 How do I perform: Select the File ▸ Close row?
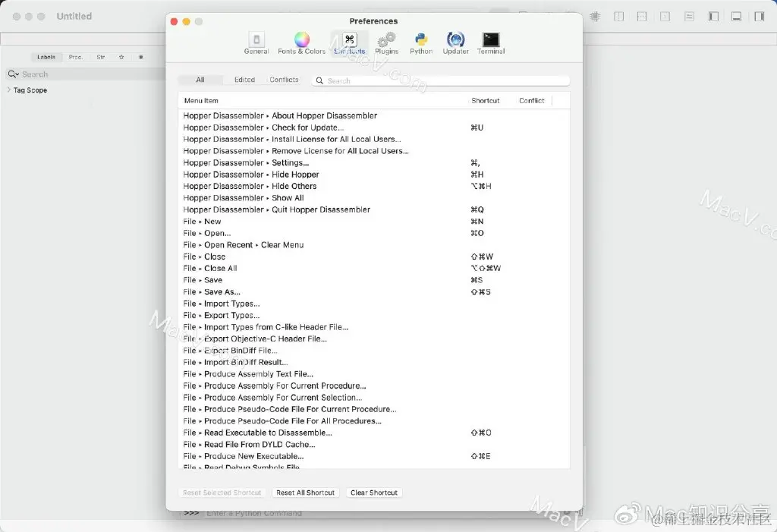374,257
